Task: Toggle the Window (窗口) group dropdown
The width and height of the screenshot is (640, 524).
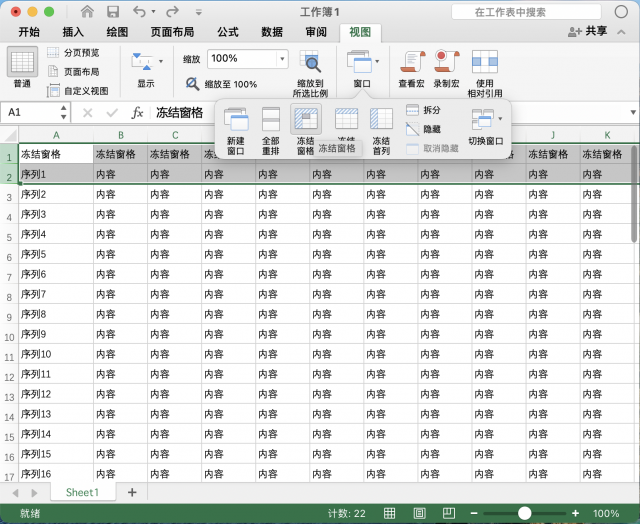Action: [x=362, y=69]
